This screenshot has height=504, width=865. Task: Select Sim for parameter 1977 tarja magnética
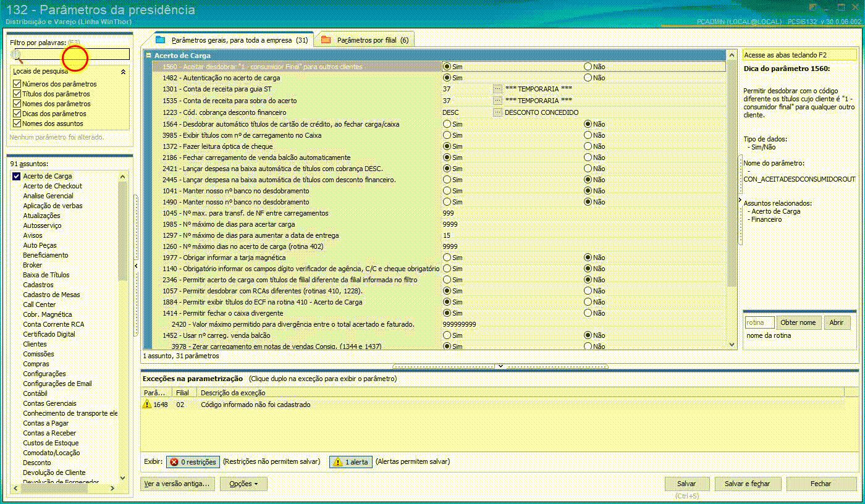tap(447, 258)
